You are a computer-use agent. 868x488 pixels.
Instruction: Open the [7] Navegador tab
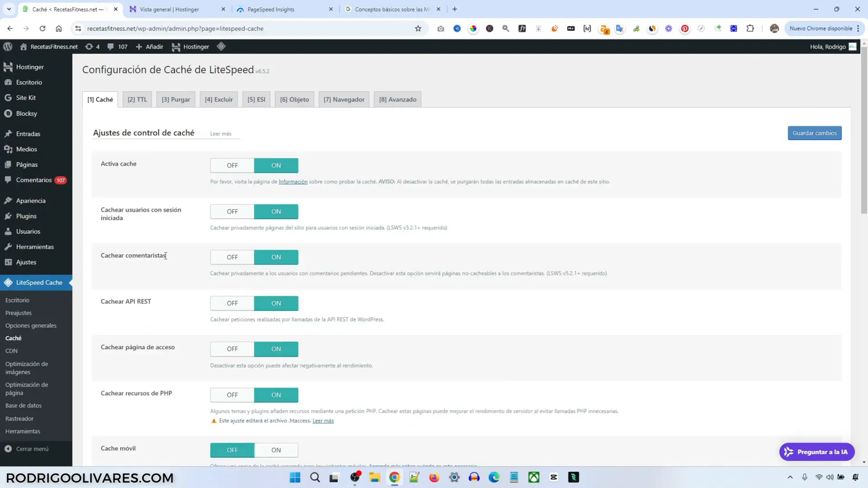coord(343,99)
